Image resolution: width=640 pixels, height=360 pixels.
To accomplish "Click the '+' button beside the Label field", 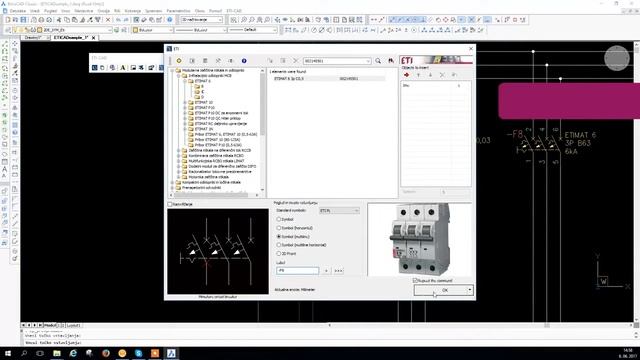I will 326,271.
